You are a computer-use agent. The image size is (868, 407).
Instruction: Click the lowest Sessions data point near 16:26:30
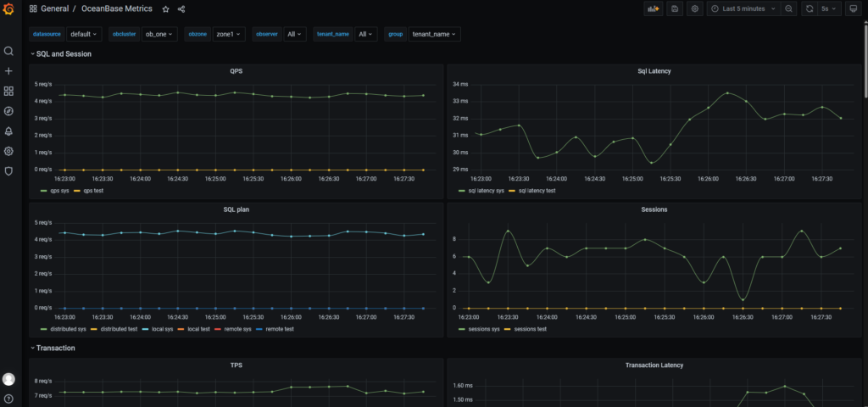(x=743, y=299)
